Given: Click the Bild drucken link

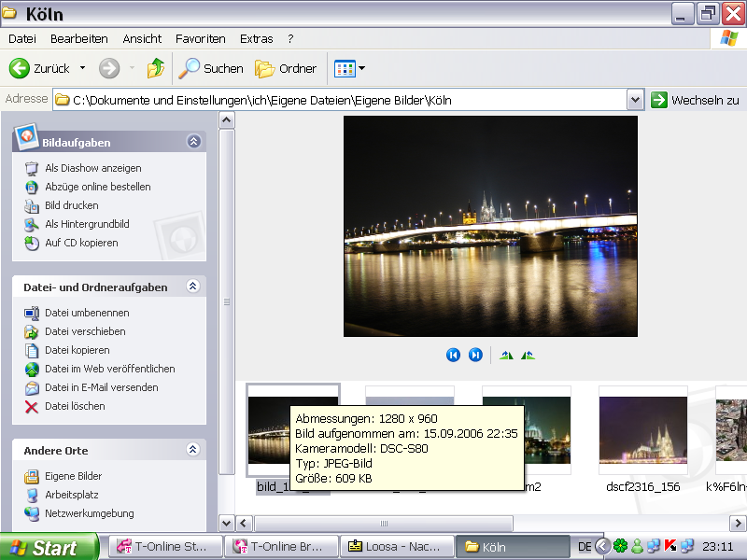Looking at the screenshot, I should (x=72, y=205).
